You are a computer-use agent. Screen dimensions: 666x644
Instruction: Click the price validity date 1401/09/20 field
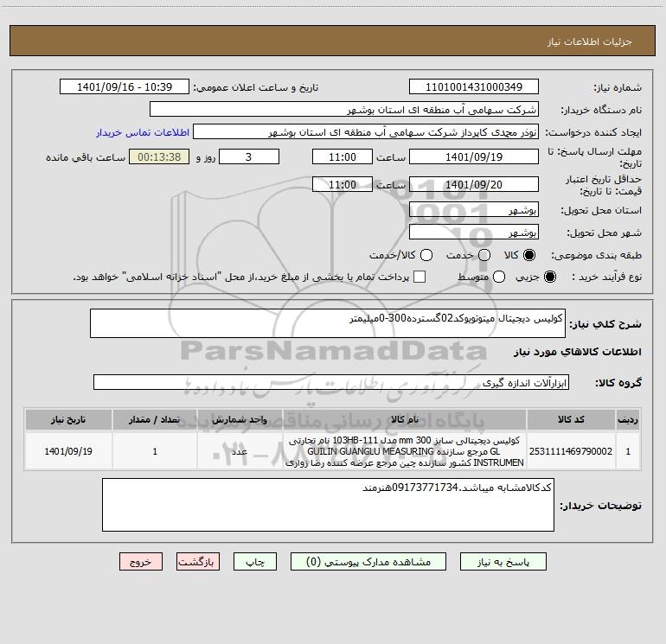(474, 184)
